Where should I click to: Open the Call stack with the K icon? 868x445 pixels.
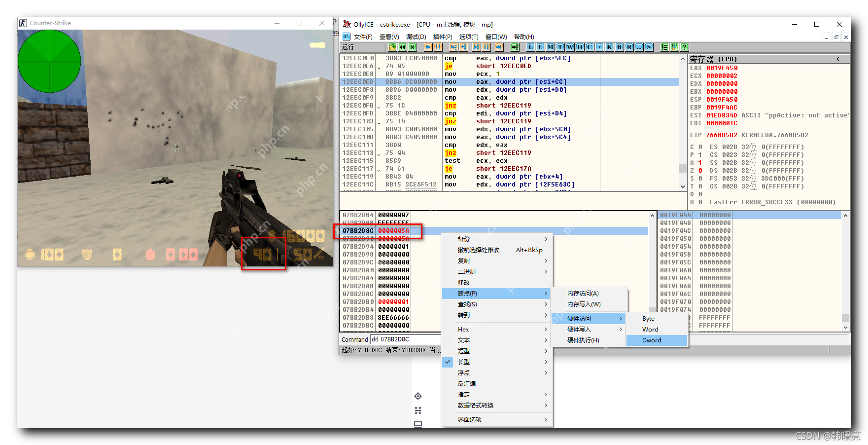(x=608, y=47)
